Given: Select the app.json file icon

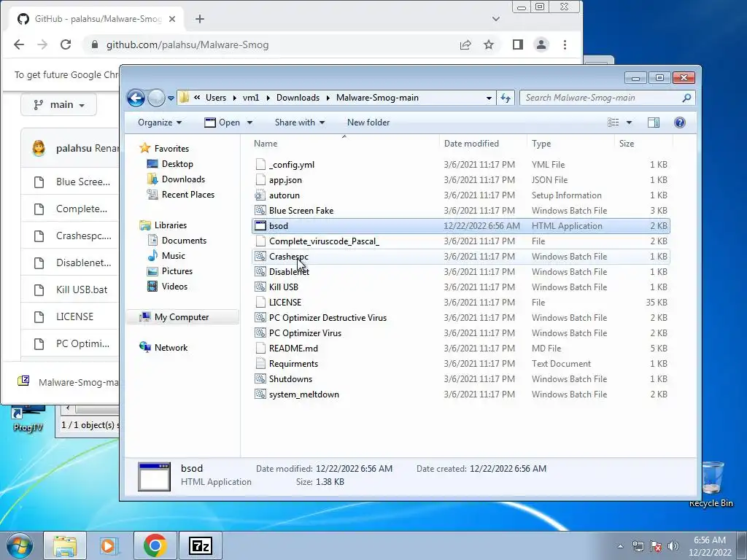Looking at the screenshot, I should pos(260,179).
